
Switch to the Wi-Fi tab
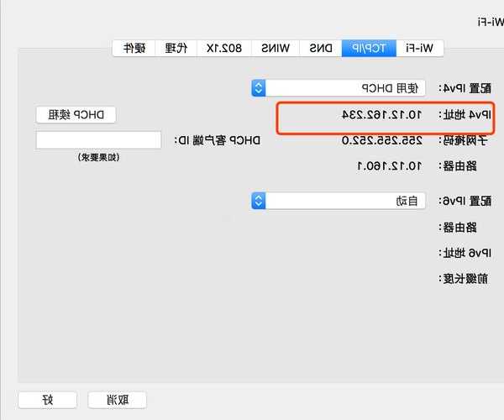click(420, 48)
